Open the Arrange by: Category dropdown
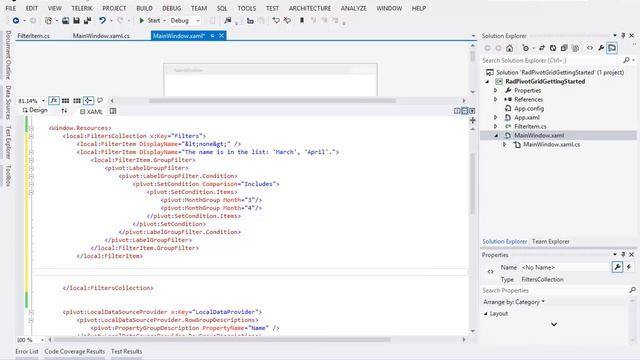This screenshot has height=360, width=640. point(514,302)
